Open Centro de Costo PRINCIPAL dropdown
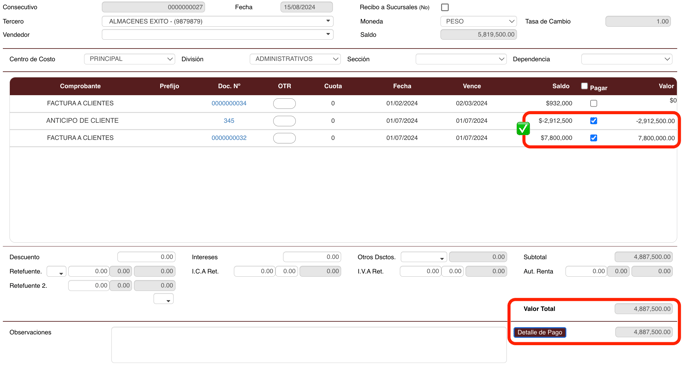The width and height of the screenshot is (688, 375). pyautogui.click(x=129, y=59)
